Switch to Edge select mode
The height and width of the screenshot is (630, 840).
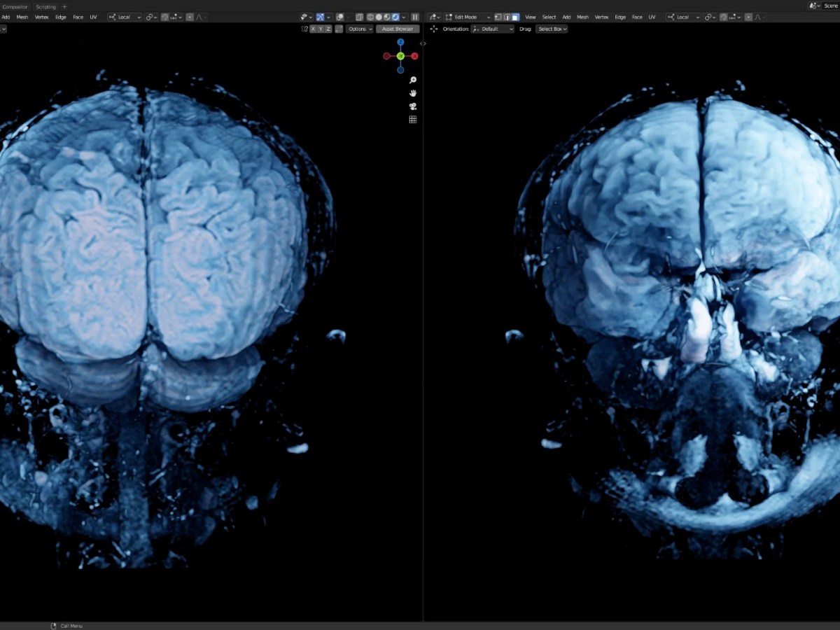click(507, 17)
